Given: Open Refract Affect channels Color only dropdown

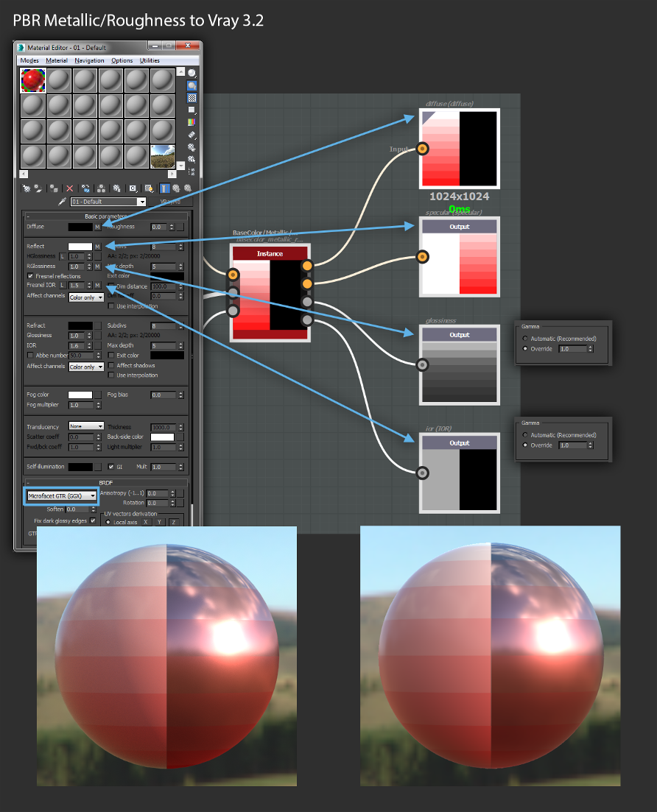Looking at the screenshot, I should [x=86, y=367].
